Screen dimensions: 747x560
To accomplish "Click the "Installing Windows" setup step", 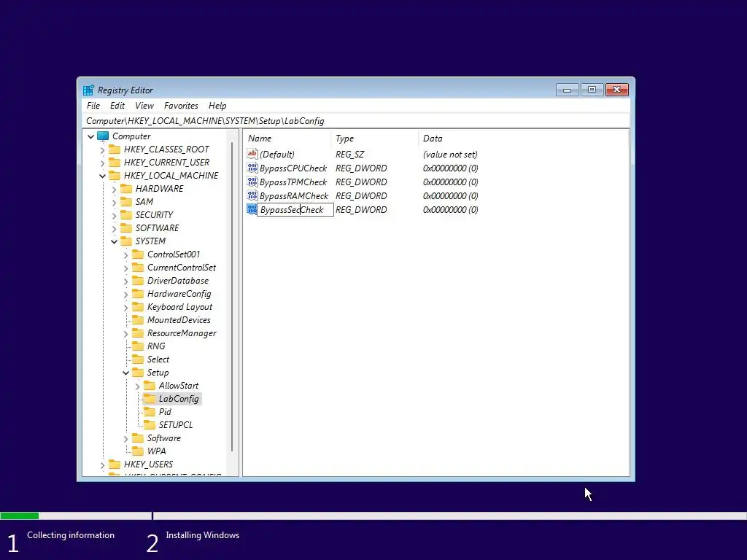I will pyautogui.click(x=203, y=535).
